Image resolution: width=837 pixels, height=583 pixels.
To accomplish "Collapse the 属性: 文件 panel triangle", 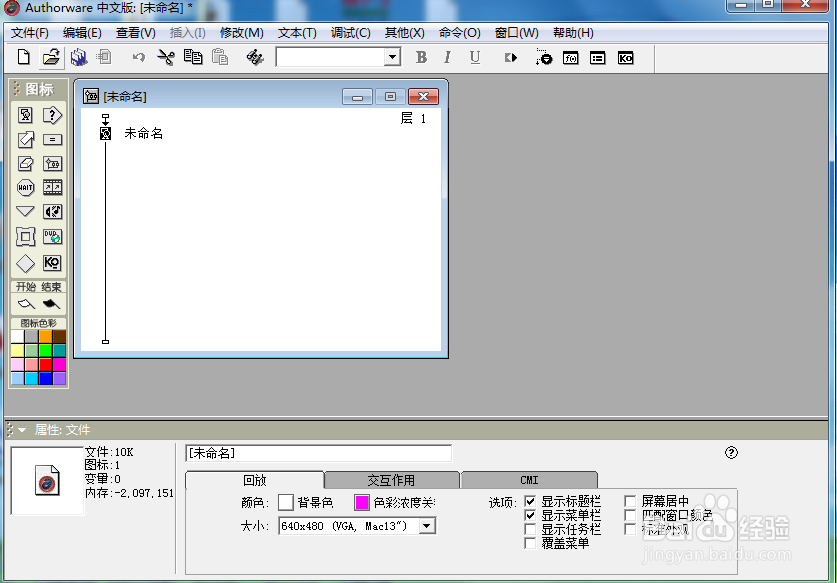I will (22, 430).
